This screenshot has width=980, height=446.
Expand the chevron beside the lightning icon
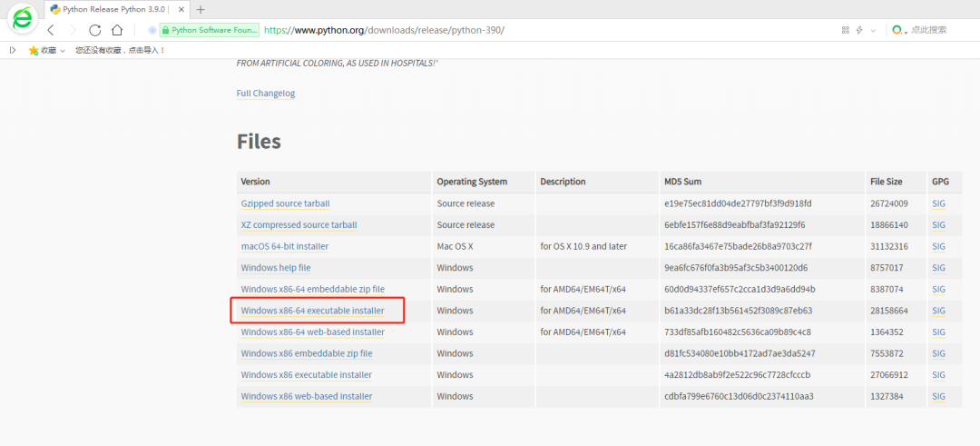(873, 30)
